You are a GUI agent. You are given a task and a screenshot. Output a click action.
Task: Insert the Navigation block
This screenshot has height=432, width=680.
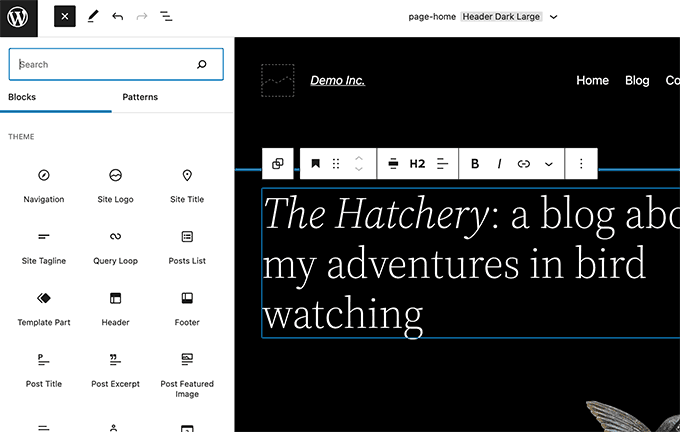click(x=44, y=185)
